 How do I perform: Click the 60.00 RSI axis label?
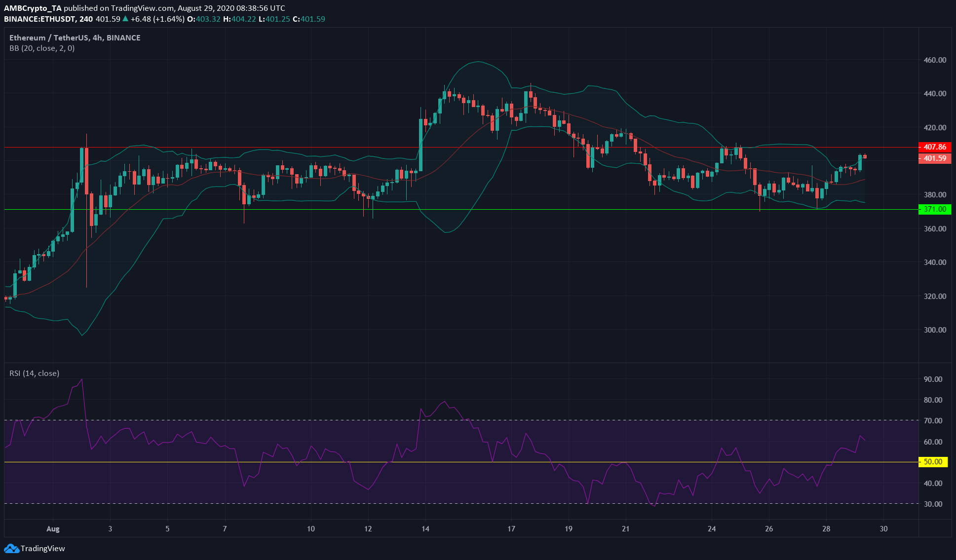coord(933,442)
